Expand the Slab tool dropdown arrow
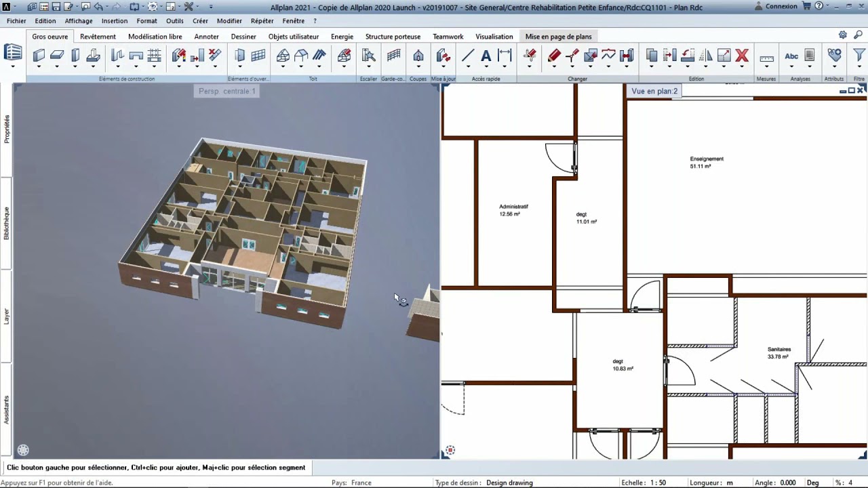Image resolution: width=868 pixels, height=488 pixels. (x=57, y=66)
